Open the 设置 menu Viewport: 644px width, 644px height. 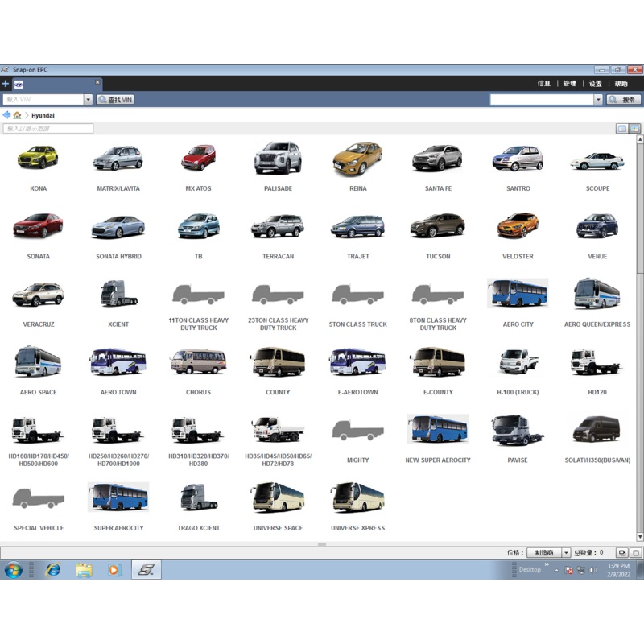(x=595, y=84)
